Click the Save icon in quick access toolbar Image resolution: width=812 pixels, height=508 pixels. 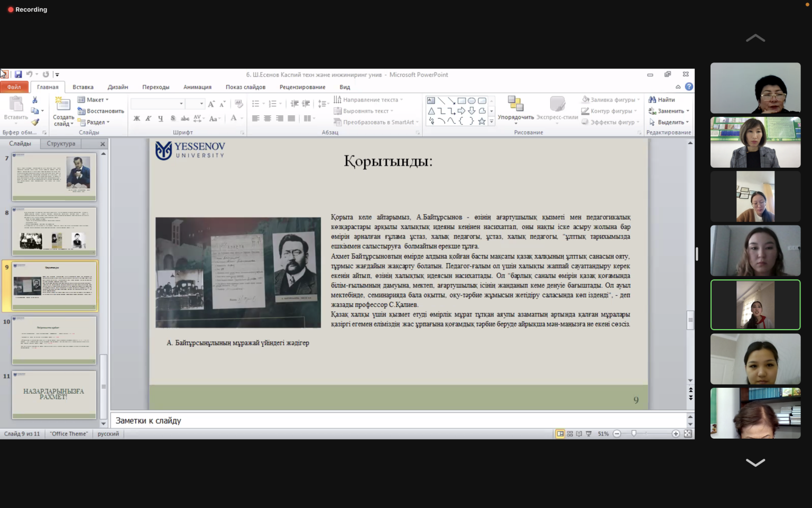pyautogui.click(x=18, y=75)
